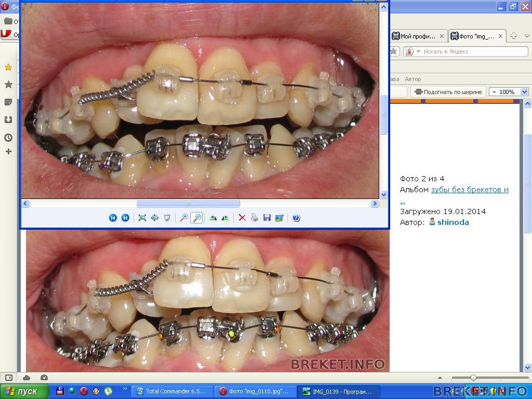Open help in the image viewer

coord(296,218)
